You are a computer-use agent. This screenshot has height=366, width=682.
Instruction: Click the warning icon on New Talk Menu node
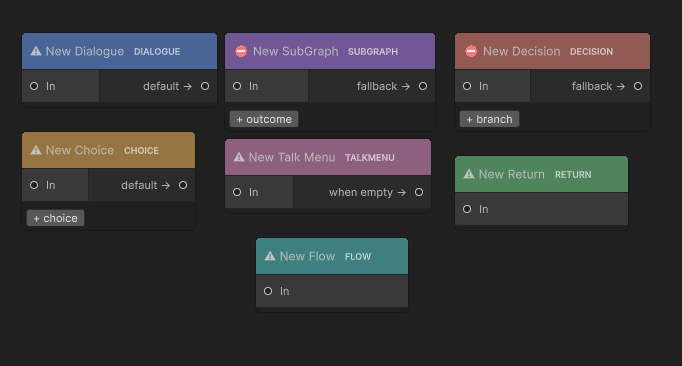pos(239,158)
